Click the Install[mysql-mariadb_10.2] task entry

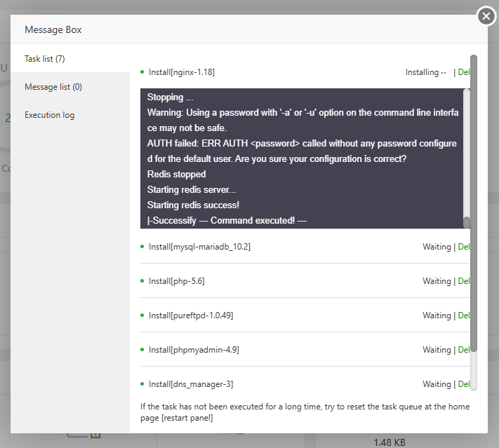tap(199, 247)
